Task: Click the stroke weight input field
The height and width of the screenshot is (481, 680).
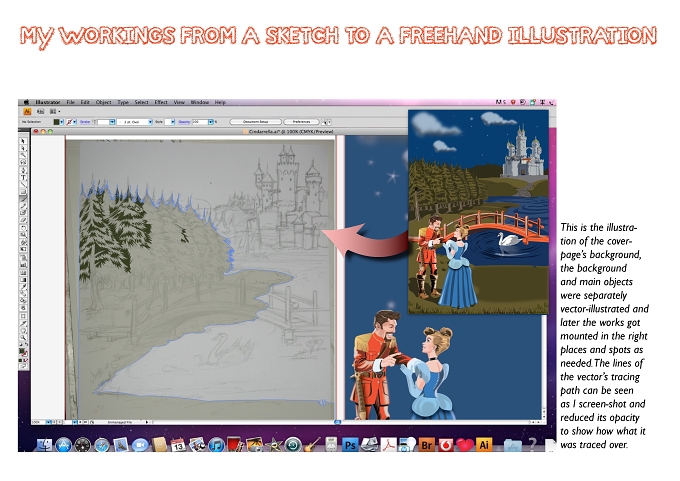Action: [x=103, y=122]
